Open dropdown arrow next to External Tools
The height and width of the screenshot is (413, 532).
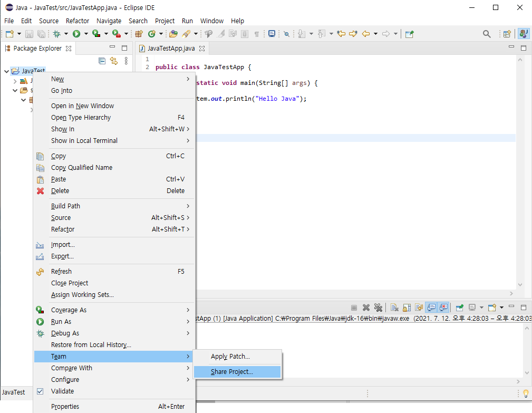[x=126, y=34]
